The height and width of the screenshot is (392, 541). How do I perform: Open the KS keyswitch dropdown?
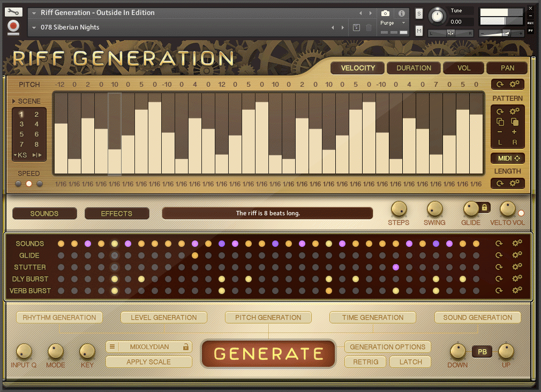coord(20,155)
